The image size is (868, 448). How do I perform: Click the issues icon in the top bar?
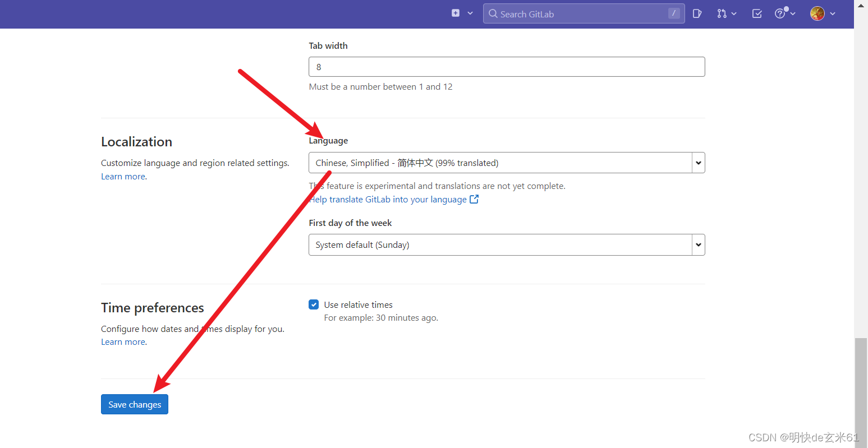(x=697, y=13)
